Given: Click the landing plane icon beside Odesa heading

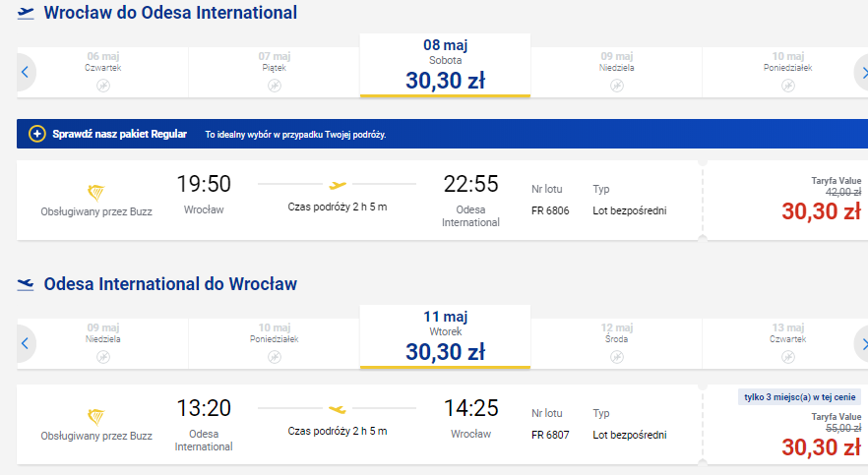Looking at the screenshot, I should pyautogui.click(x=26, y=284).
